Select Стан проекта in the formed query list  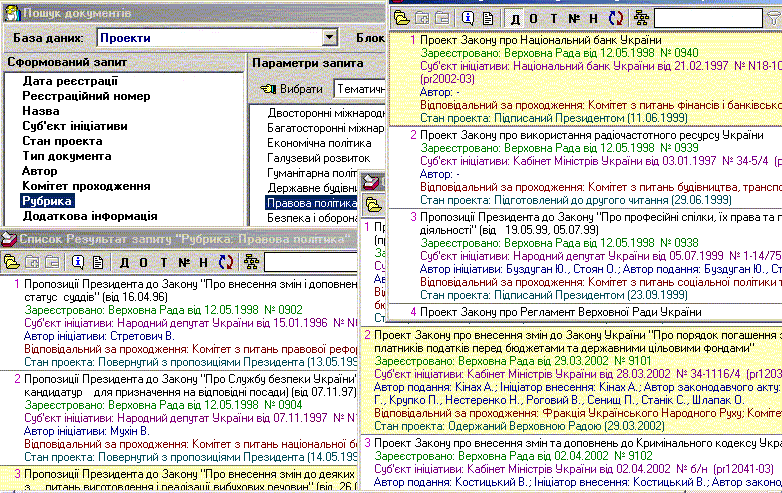click(65, 142)
